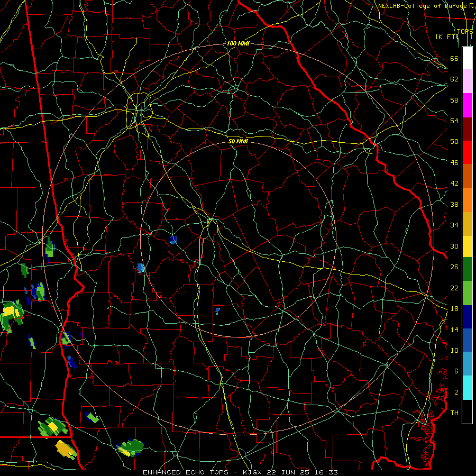This screenshot has height=476, width=476.
Task: Click the medium blue legend swatch
Action: [x=467, y=340]
